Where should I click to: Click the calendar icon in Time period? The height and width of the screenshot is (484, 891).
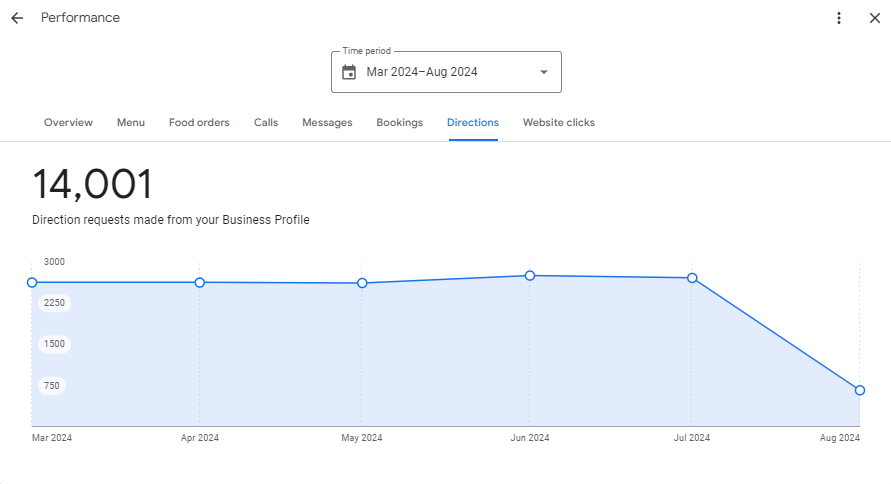[349, 72]
